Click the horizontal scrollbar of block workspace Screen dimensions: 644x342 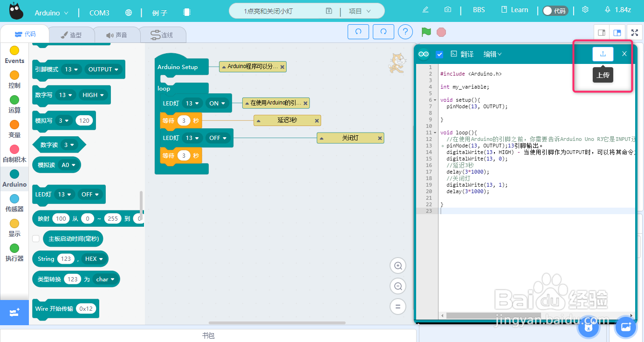tap(277, 323)
